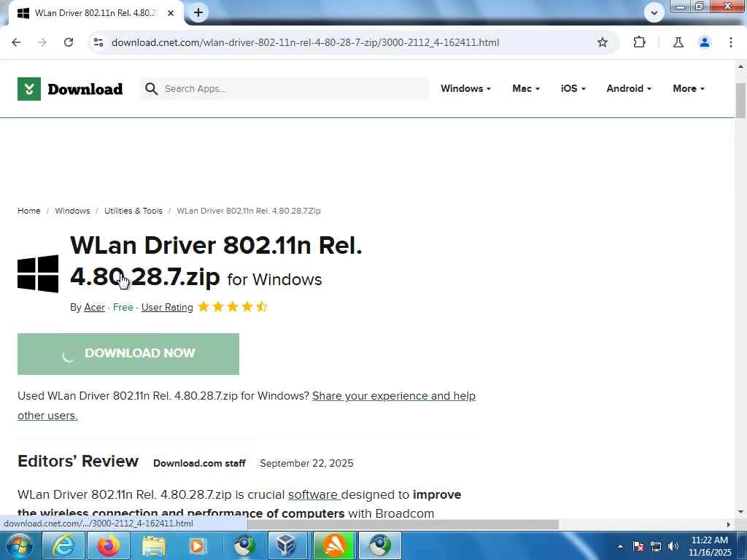Focus the Search Apps field
Image resolution: width=747 pixels, height=560 pixels.
[x=285, y=88]
